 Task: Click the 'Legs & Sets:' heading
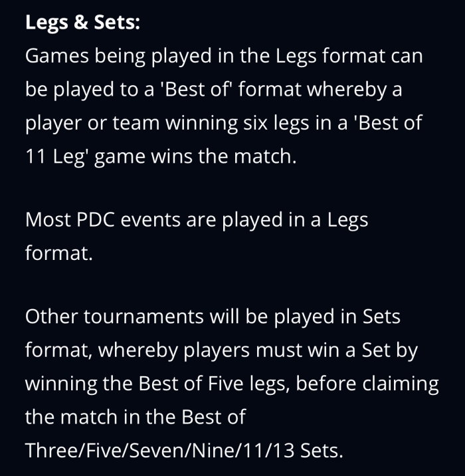tap(82, 23)
